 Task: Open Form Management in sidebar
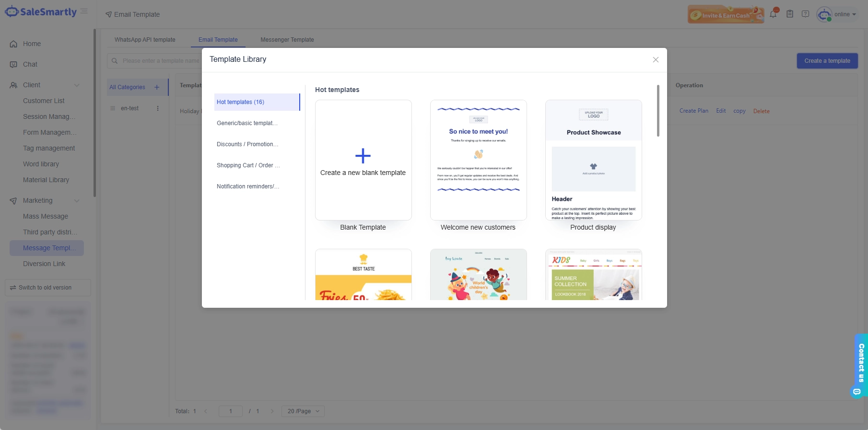coord(50,132)
